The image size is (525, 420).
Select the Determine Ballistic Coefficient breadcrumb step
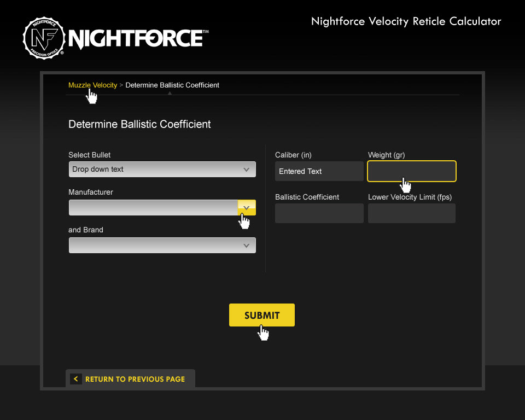[172, 85]
